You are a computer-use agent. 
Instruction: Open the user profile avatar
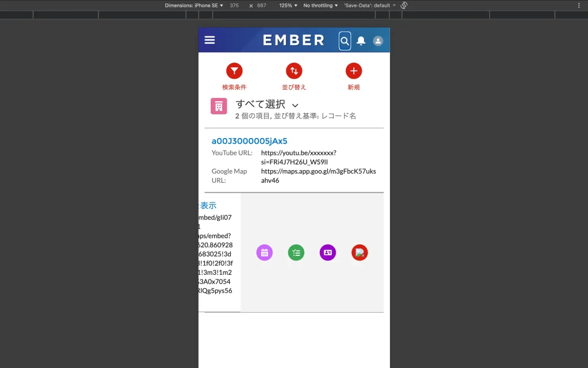click(x=378, y=41)
